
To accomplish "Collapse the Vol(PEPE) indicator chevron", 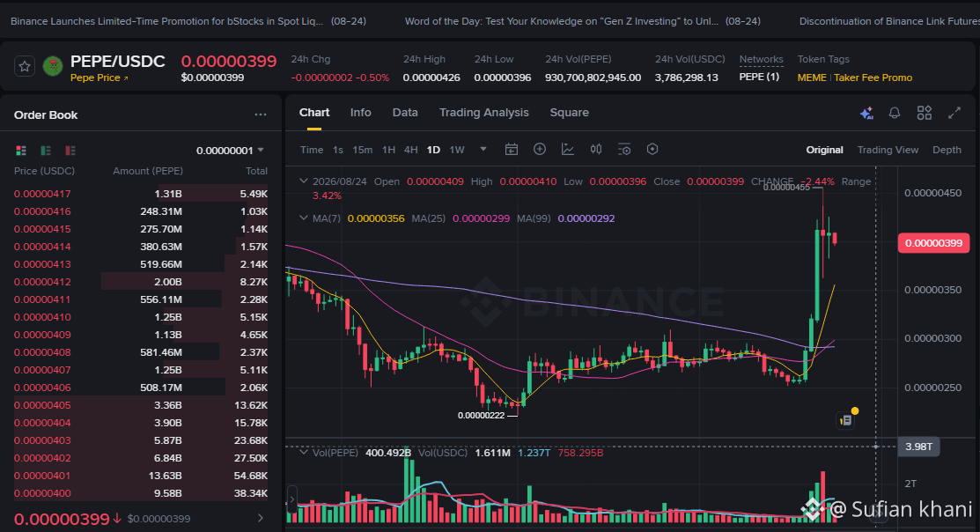I will coord(304,452).
